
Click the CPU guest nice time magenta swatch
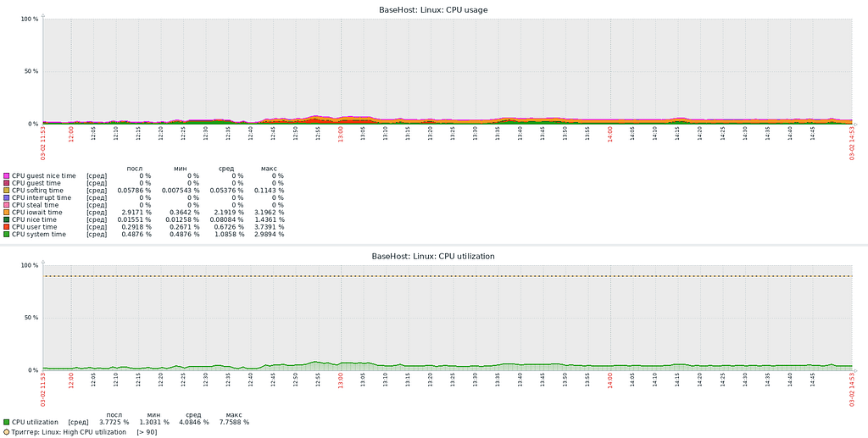[6, 175]
